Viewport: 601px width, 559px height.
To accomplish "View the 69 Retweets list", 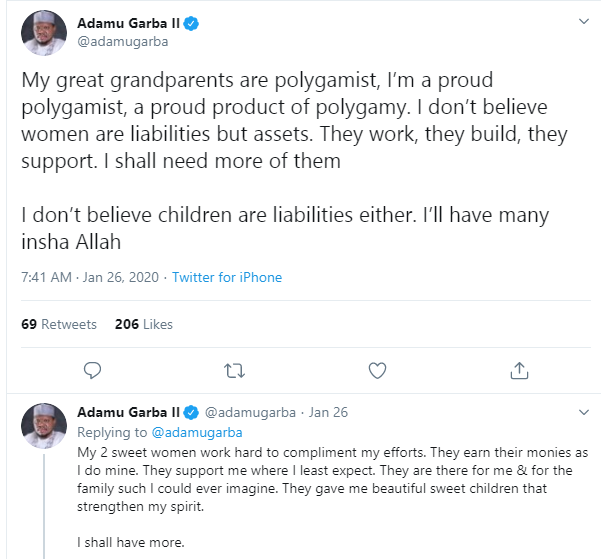I will click(x=59, y=324).
